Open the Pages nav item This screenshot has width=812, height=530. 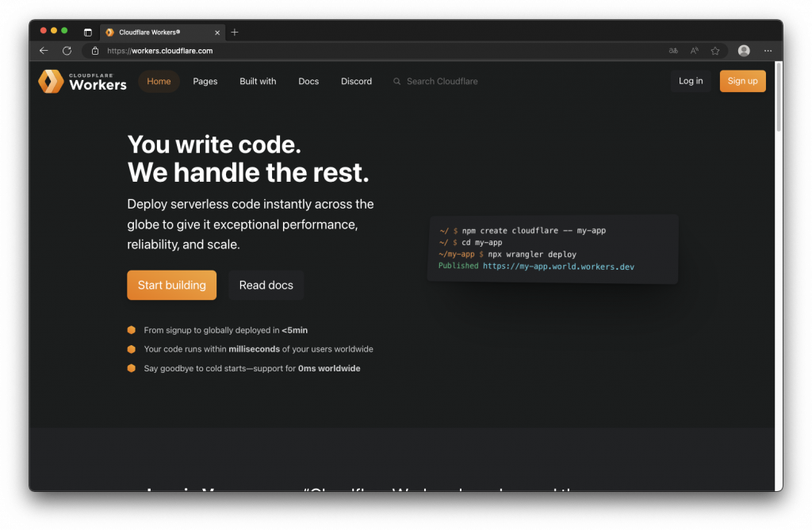(x=205, y=82)
